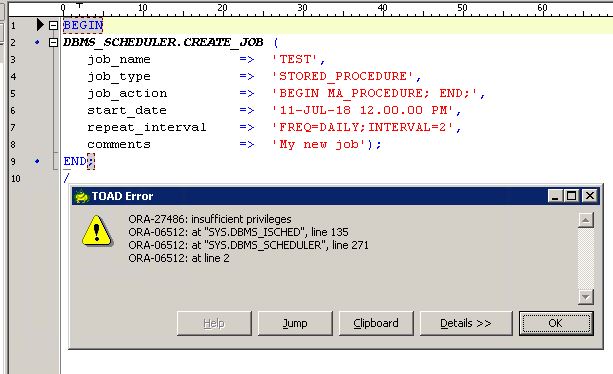Screen dimensions: 613x374
Task: Minimize the TOAD Error dialog
Action: click(555, 195)
